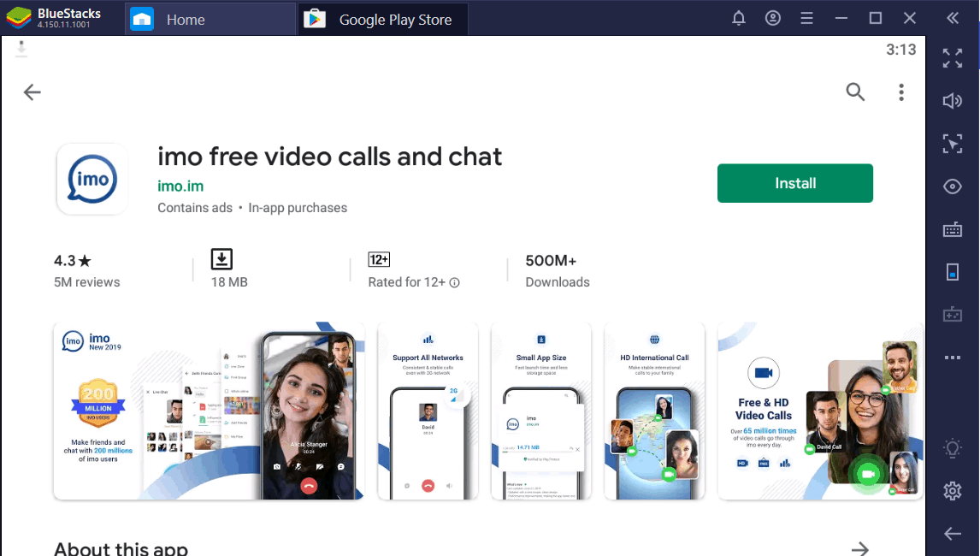The height and width of the screenshot is (556, 980).
Task: Click the volume speaker icon in sidebar
Action: (953, 101)
